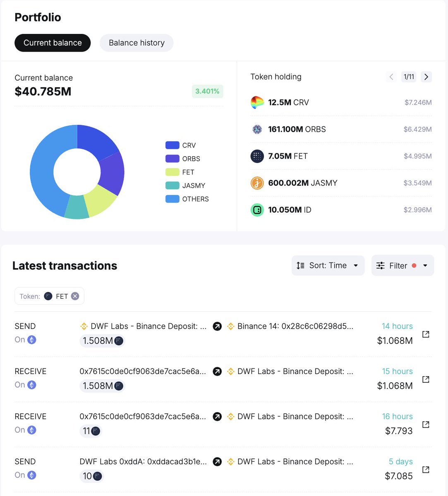Image resolution: width=448 pixels, height=496 pixels.
Task: Click the FET icon in filter chip
Action: pyautogui.click(x=48, y=296)
